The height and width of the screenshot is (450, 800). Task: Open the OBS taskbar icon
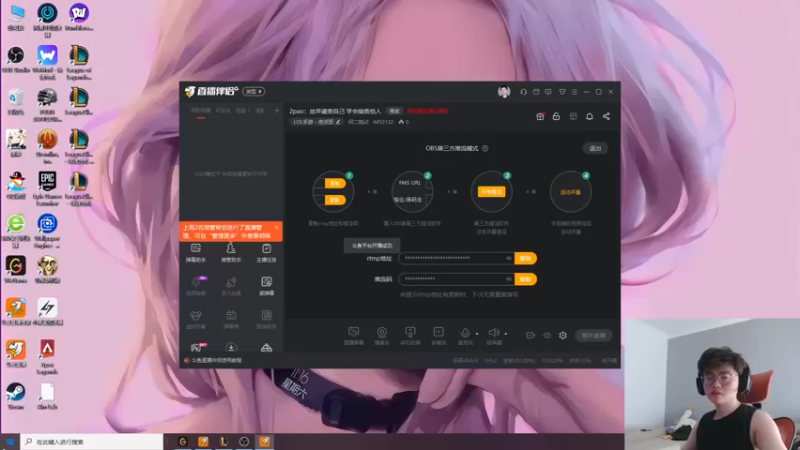tap(244, 442)
